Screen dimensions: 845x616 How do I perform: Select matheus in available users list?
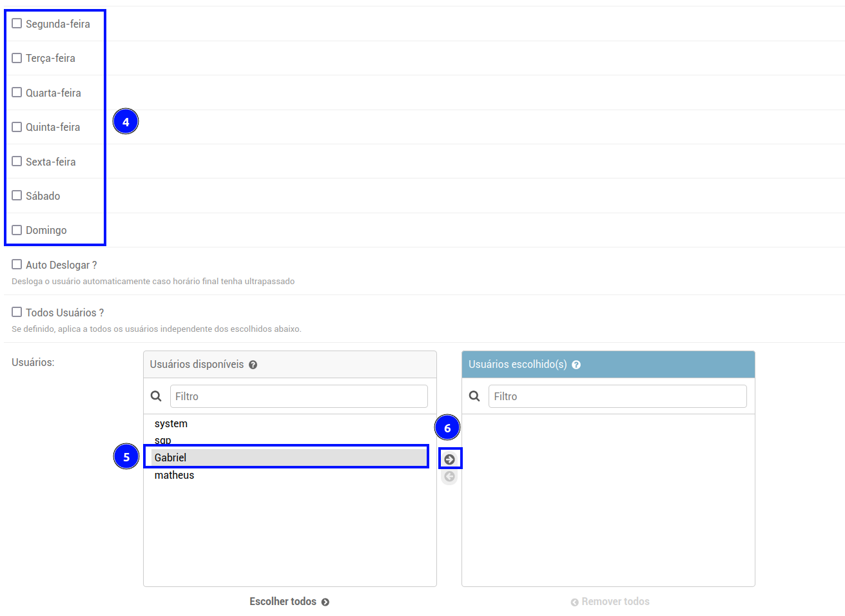pyautogui.click(x=174, y=476)
